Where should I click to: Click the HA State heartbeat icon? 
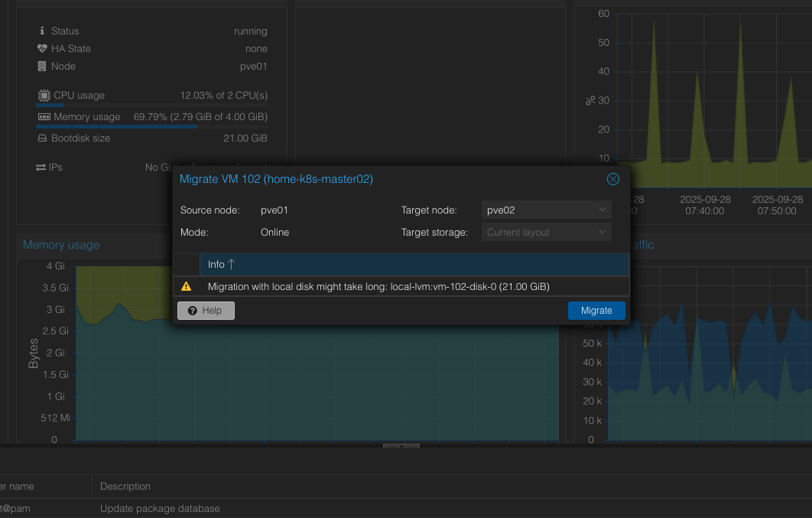[x=42, y=49]
